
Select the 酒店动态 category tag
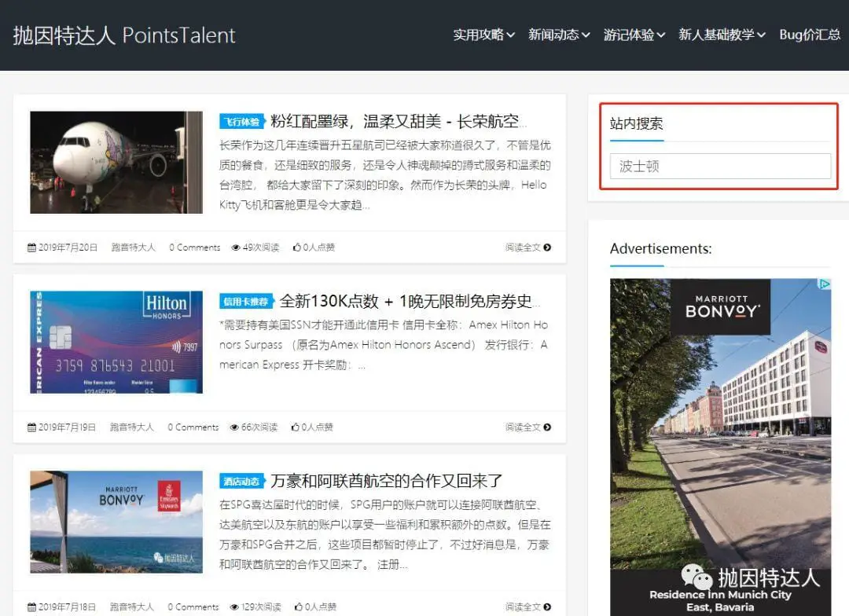[x=242, y=481]
